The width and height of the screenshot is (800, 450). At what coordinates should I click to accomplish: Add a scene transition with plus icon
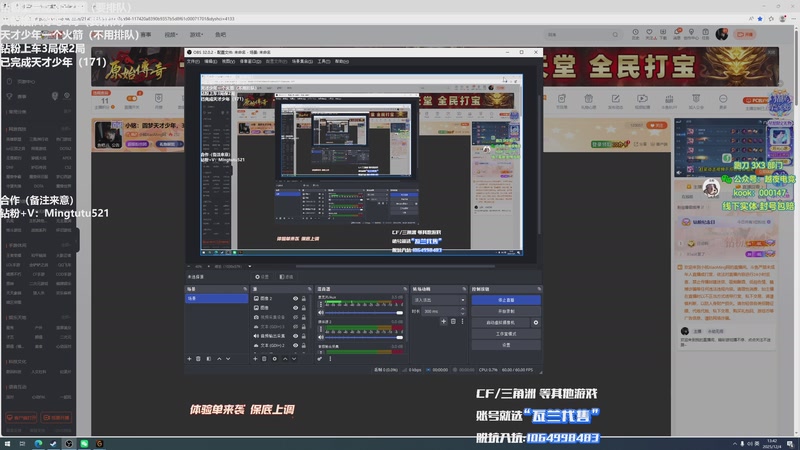[x=443, y=321]
